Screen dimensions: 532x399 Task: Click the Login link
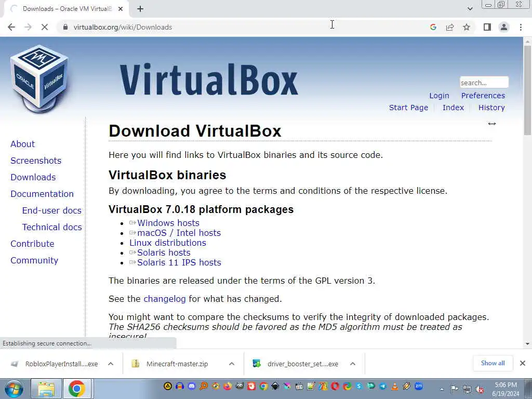tap(439, 96)
